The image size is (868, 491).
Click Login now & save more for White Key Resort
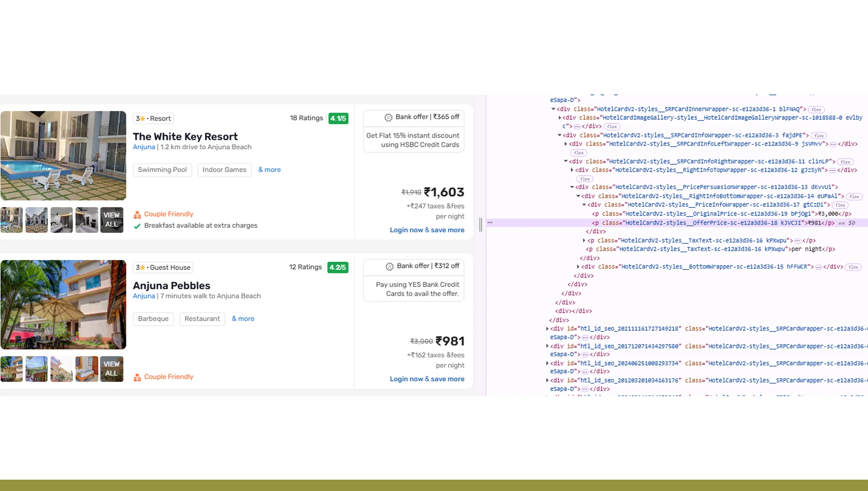click(x=427, y=230)
